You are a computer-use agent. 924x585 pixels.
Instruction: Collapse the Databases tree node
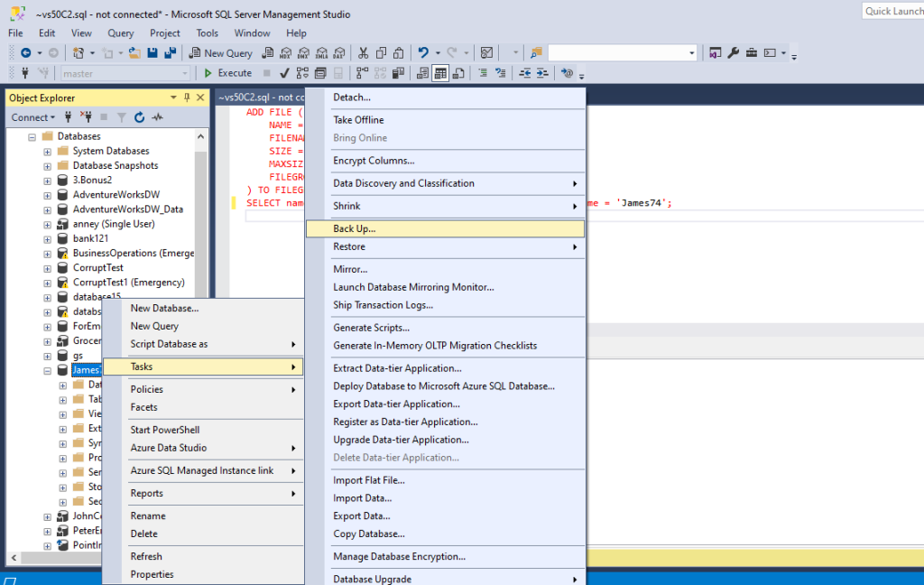point(32,137)
